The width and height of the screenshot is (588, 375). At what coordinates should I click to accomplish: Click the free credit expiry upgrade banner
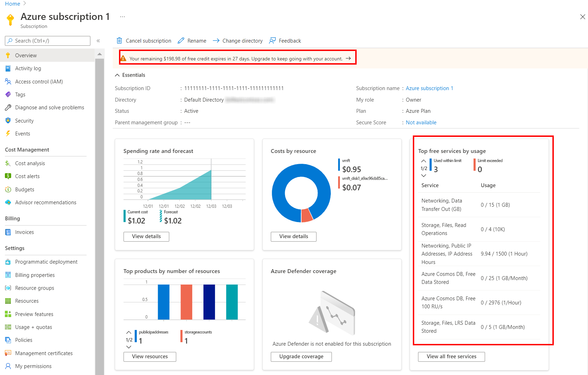(x=237, y=58)
